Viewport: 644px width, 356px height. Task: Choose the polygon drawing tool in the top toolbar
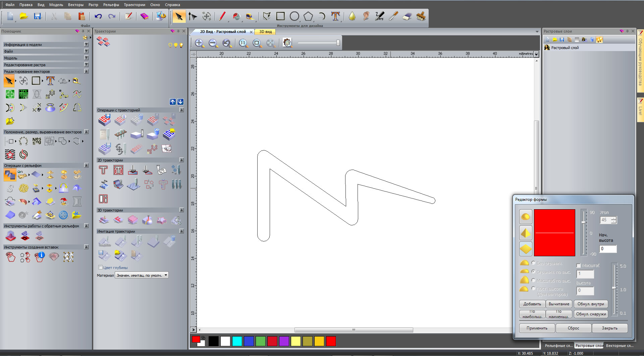(x=308, y=16)
